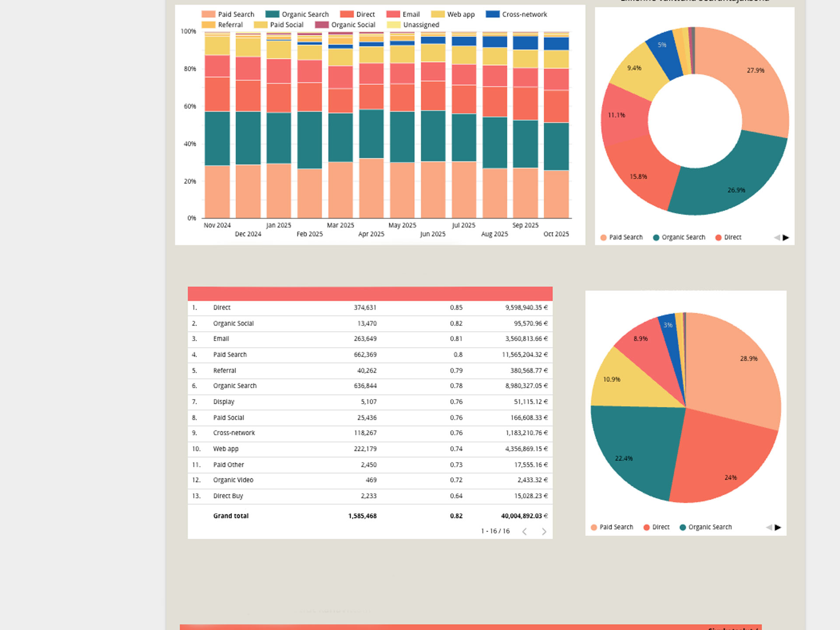Screen dimensions: 840x630
Task: Click previous arrow in donut chart legend
Action: coord(777,238)
